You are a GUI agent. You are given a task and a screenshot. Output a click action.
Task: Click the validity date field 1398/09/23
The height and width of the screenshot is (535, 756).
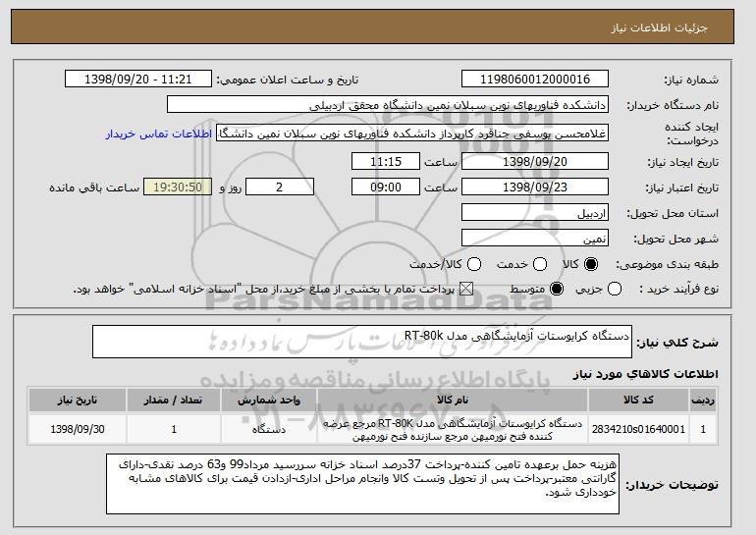535,187
